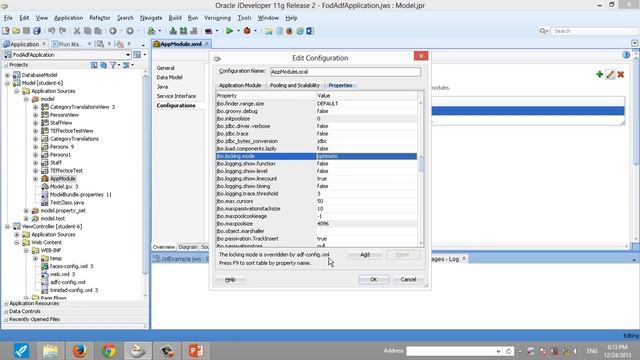Image resolution: width=640 pixels, height=360 pixels.
Task: Open the Run toolbar button dropdown arrow
Action: coord(238,31)
